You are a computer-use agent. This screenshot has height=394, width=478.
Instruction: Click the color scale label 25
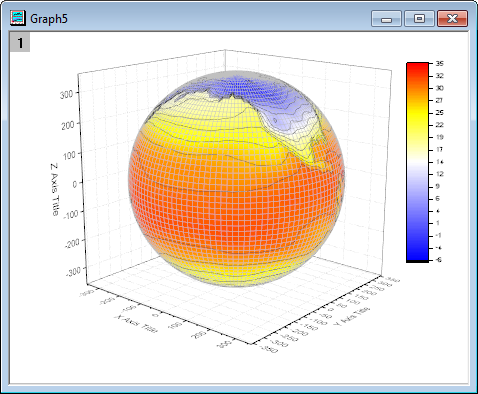tap(440, 113)
